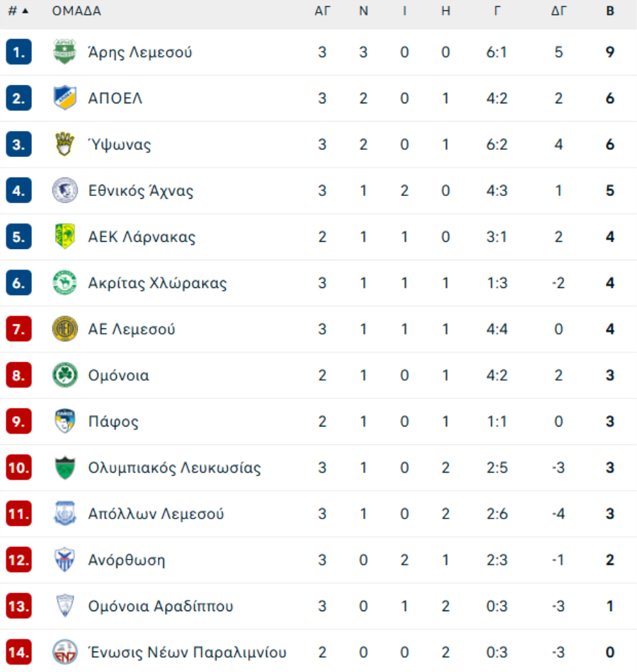Viewport: 637px width, 672px height.
Task: Sort table by the # position column arrow
Action: coord(18,11)
